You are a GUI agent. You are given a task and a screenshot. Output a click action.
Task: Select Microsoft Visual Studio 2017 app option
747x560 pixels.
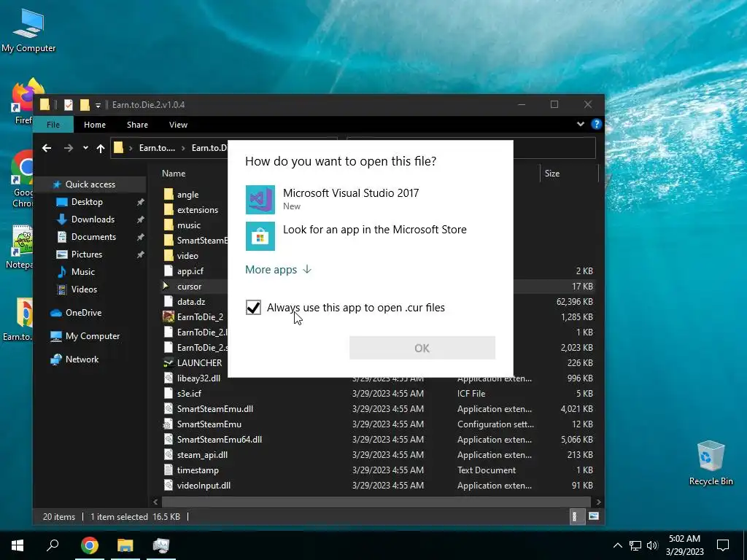(370, 200)
